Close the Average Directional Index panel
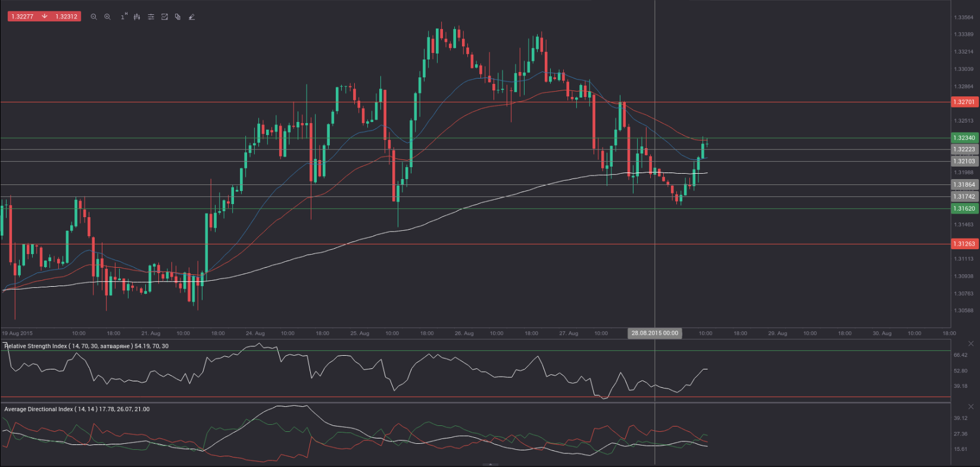Screen dimensions: 980x467 pos(971,407)
